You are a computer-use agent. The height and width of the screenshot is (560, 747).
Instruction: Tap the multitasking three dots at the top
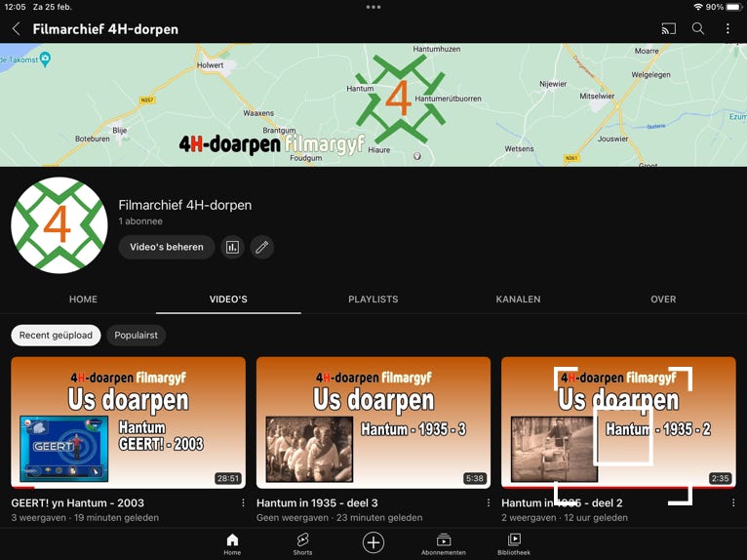(x=373, y=7)
